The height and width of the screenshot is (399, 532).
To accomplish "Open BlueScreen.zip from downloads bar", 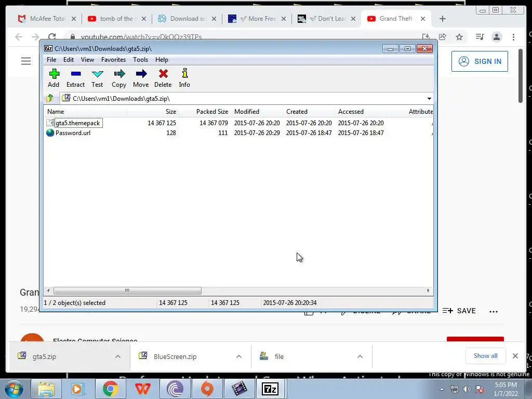I will coord(175,356).
